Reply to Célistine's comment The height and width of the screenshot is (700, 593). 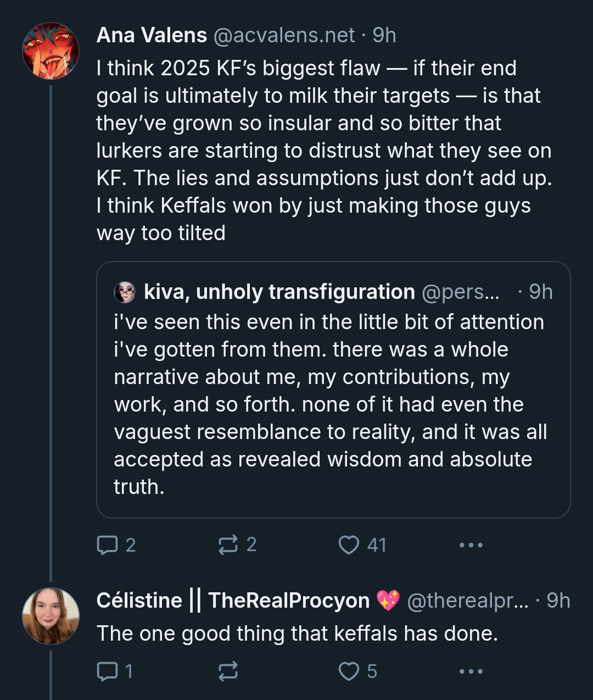(108, 671)
